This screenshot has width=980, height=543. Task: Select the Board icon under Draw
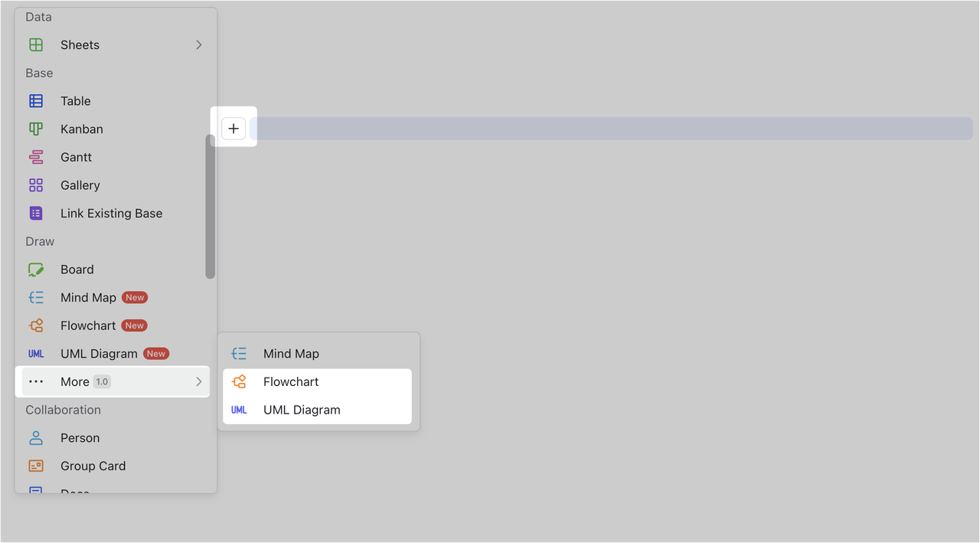pos(35,269)
